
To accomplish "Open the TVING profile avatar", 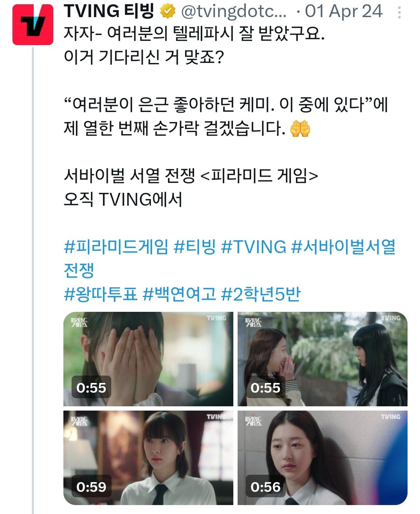I will [33, 24].
